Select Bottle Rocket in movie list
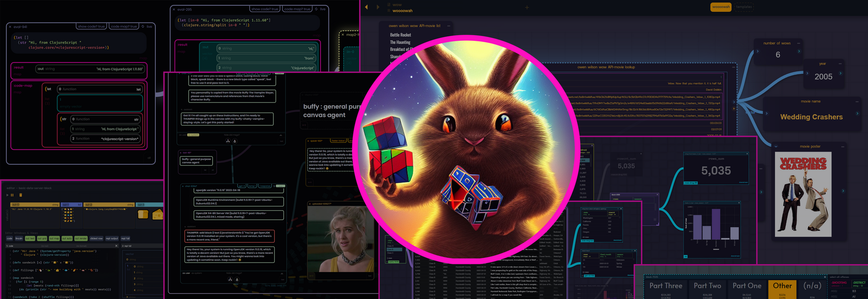 click(x=400, y=35)
